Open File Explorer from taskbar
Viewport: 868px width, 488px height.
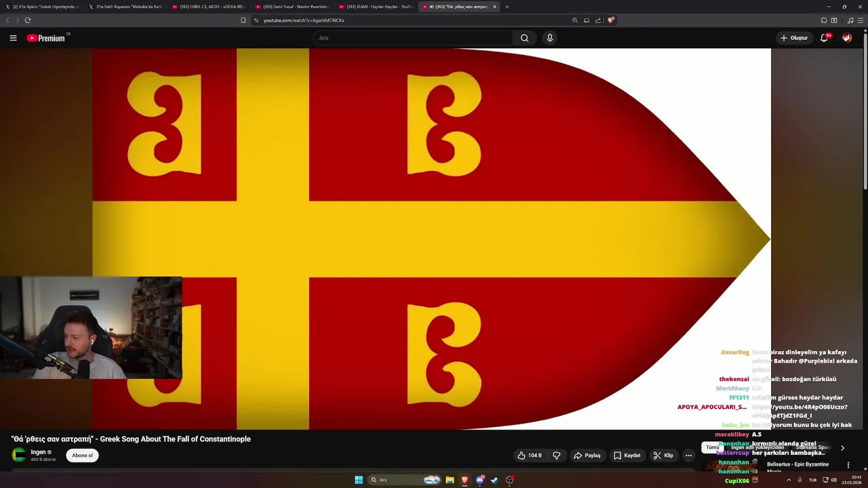(x=450, y=480)
